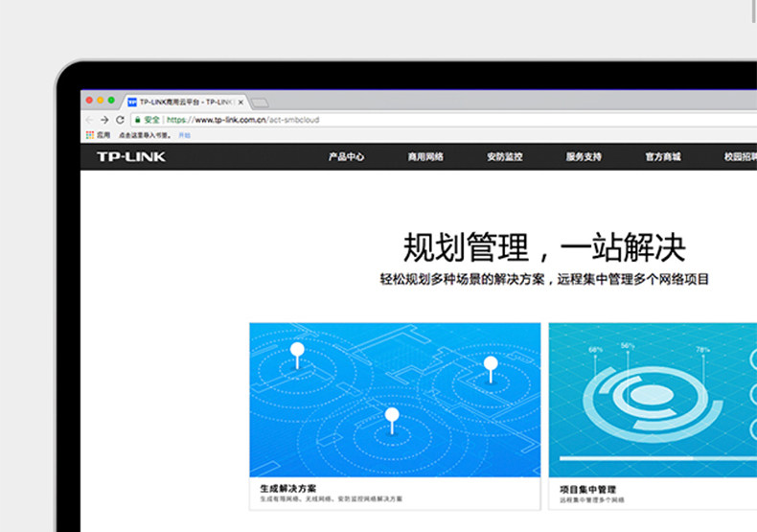Click the green macOS fullscreen button

[x=111, y=100]
